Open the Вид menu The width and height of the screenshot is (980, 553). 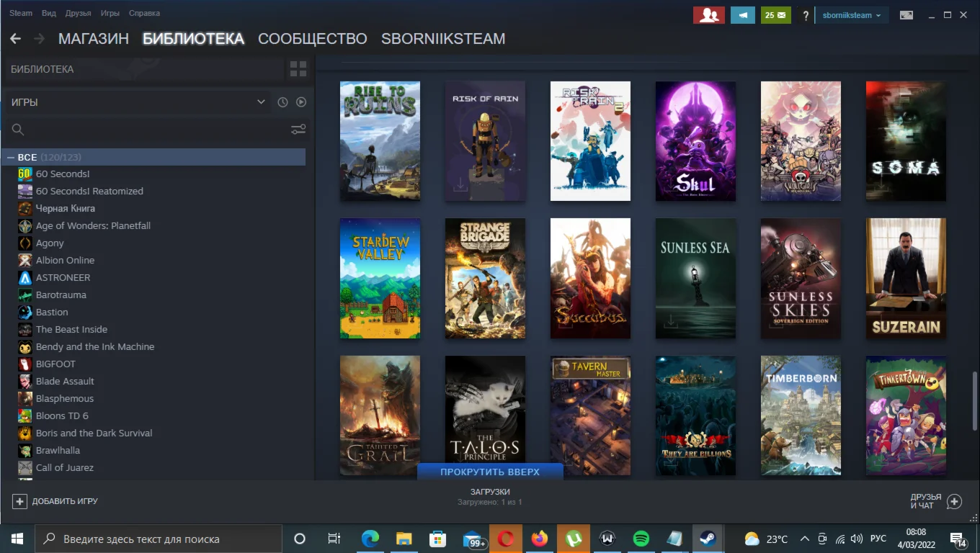(49, 14)
